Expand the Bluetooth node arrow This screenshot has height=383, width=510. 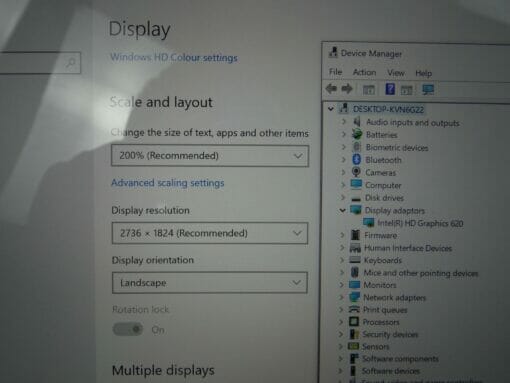click(343, 160)
